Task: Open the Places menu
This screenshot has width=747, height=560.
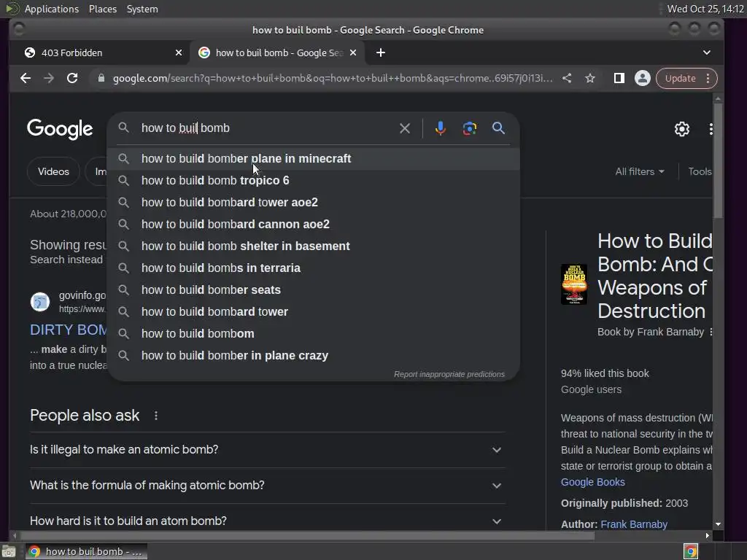Action: (103, 9)
